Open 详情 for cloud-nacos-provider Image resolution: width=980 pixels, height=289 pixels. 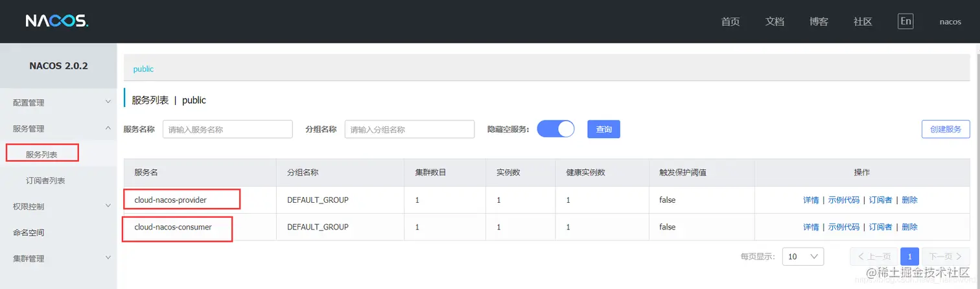point(811,200)
